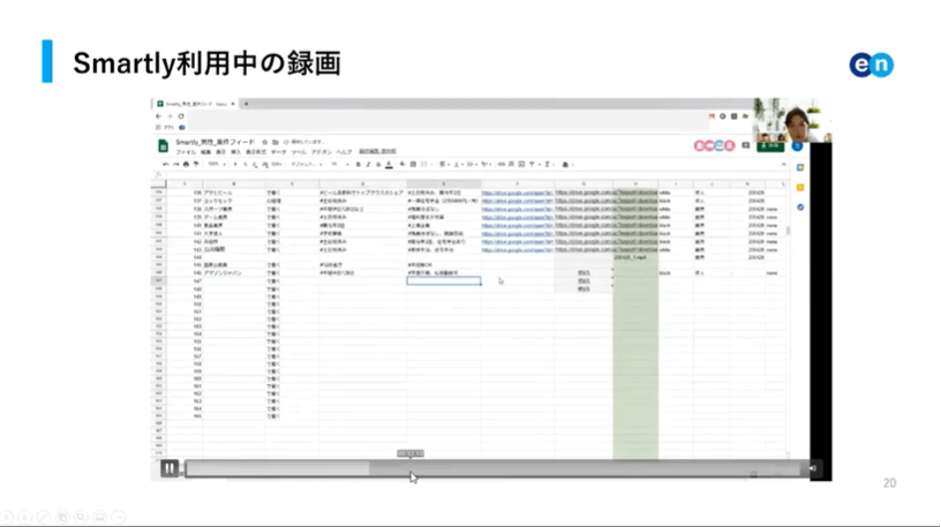Open the ヘルプ menu
Viewport: 941px width, 527px height.
pos(344,152)
